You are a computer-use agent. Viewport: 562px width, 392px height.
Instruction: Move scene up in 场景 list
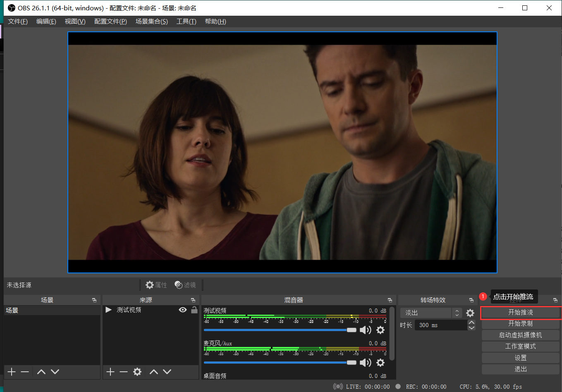pyautogui.click(x=41, y=372)
